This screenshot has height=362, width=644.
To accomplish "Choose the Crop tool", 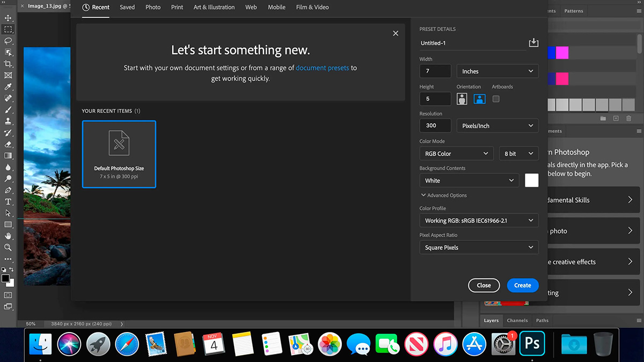I will click(x=8, y=63).
